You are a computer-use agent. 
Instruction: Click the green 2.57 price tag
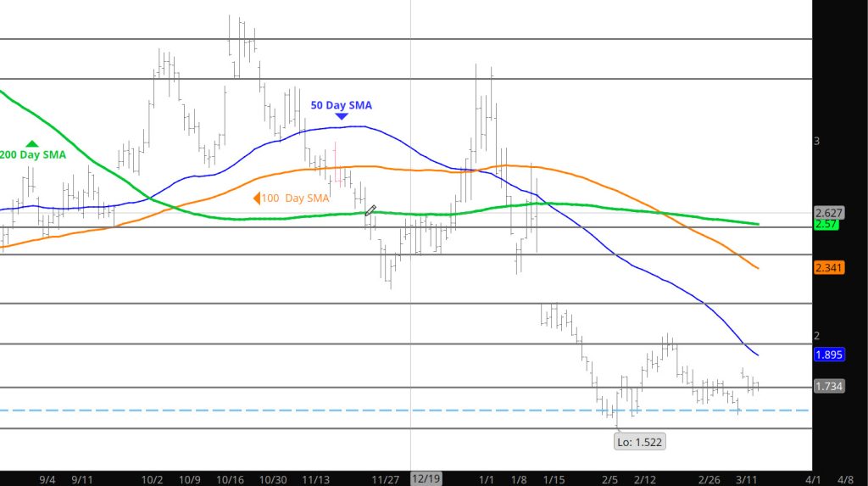tap(826, 224)
